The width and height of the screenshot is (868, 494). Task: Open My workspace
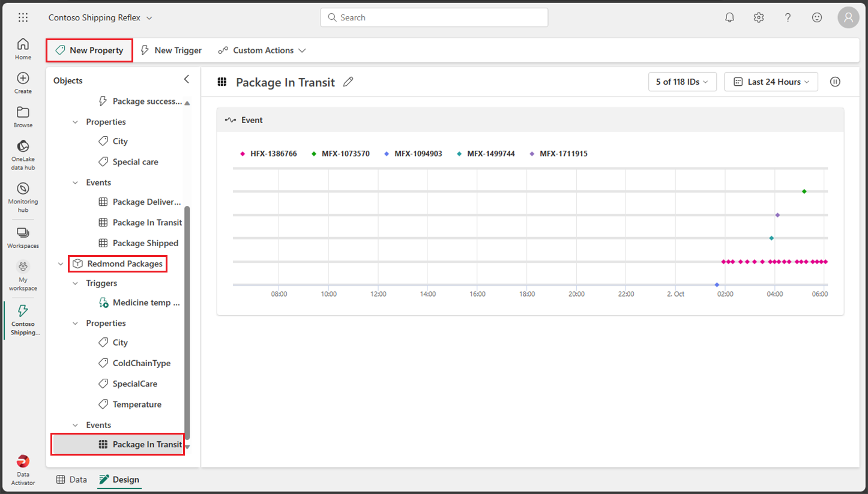(x=23, y=276)
